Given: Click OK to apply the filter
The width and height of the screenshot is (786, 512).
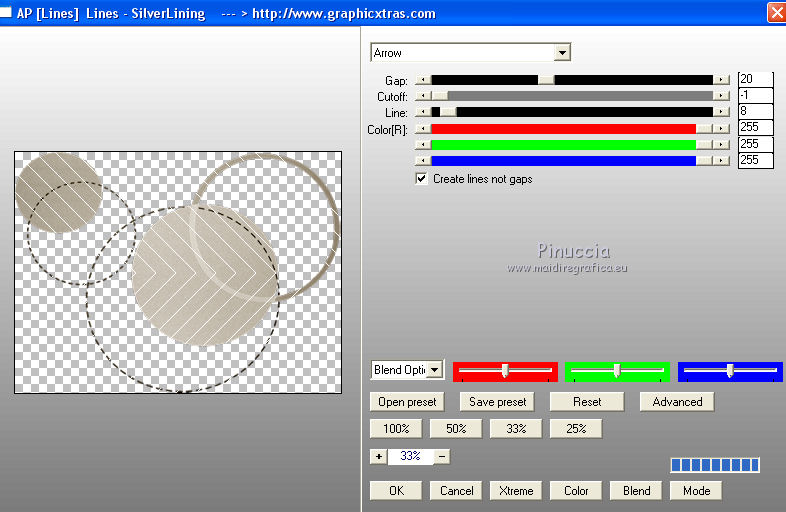Looking at the screenshot, I should [x=396, y=490].
